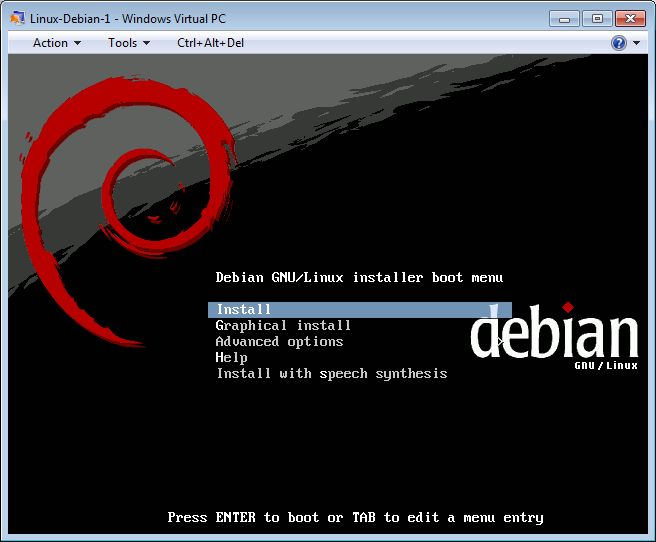Viewport: 656px width, 542px height.
Task: Close the Linux-Debian-1 virtual machine window
Action: (x=630, y=18)
